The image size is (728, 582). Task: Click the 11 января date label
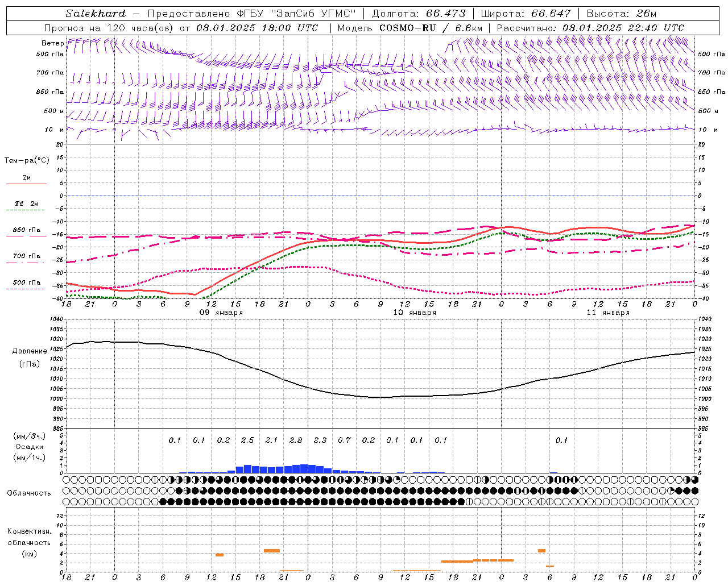coord(608,313)
